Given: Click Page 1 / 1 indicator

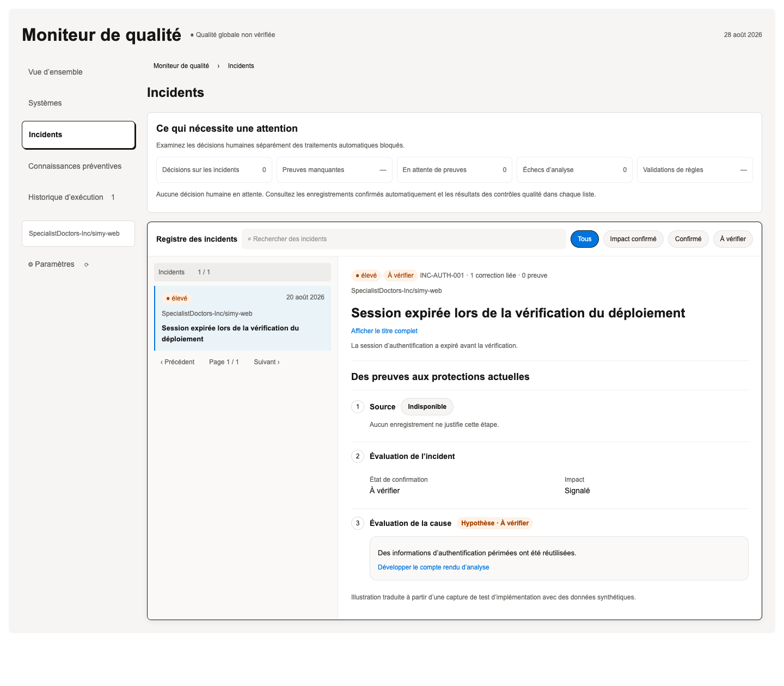Looking at the screenshot, I should [224, 362].
